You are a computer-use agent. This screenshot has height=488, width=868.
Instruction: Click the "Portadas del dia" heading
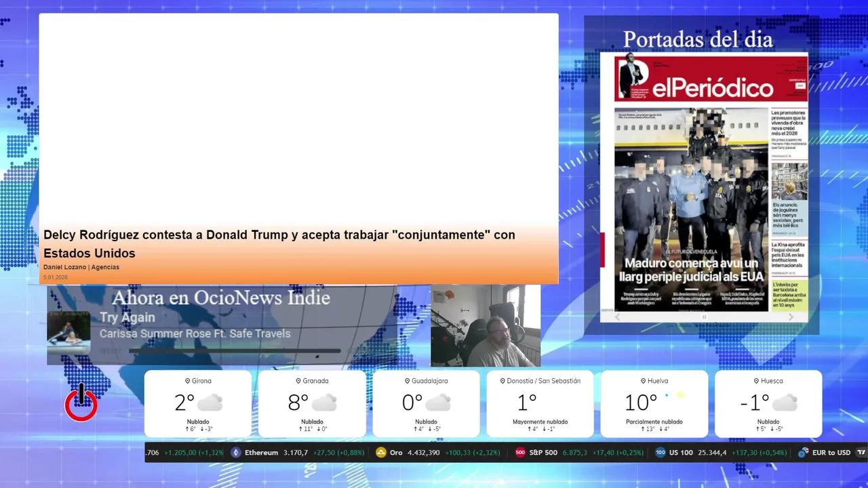(x=698, y=39)
